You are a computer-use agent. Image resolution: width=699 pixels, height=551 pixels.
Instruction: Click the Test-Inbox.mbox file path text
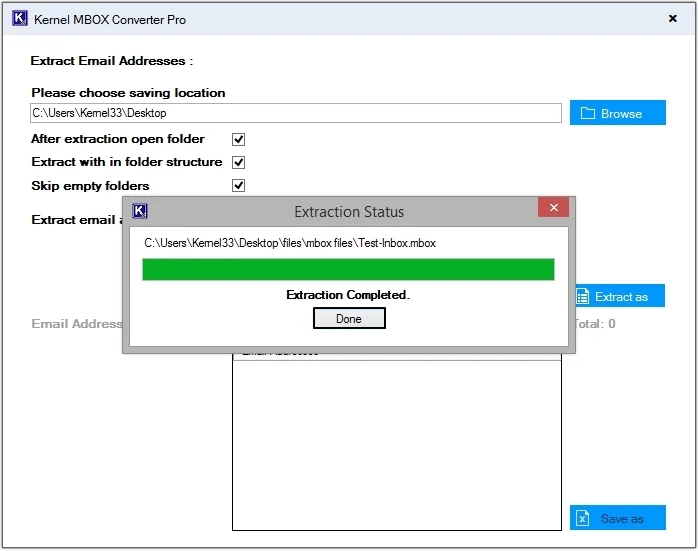[290, 243]
